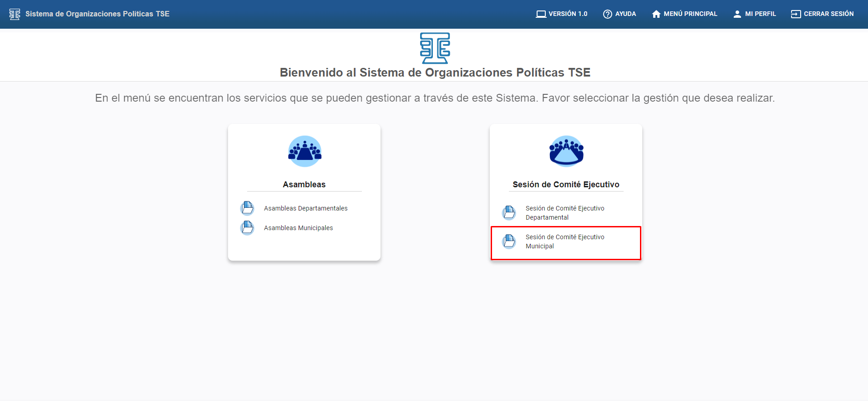Viewport: 868px width, 401px height.
Task: Select the document icon beside Comité Ejecutivo Municipal
Action: click(509, 241)
